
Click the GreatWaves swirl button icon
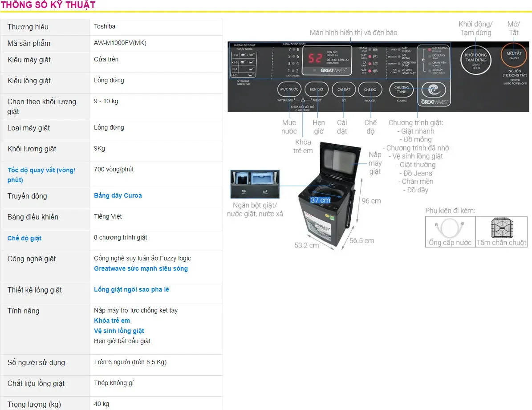(434, 89)
